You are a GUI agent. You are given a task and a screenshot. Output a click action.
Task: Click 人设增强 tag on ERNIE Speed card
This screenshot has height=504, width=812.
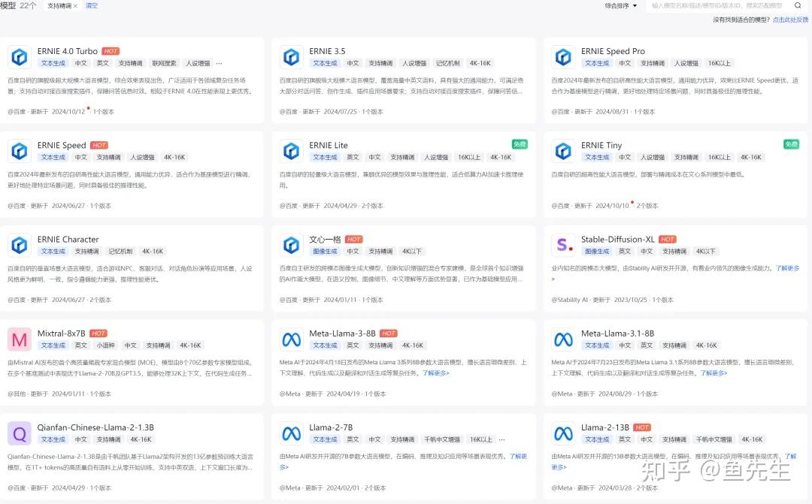coord(142,157)
